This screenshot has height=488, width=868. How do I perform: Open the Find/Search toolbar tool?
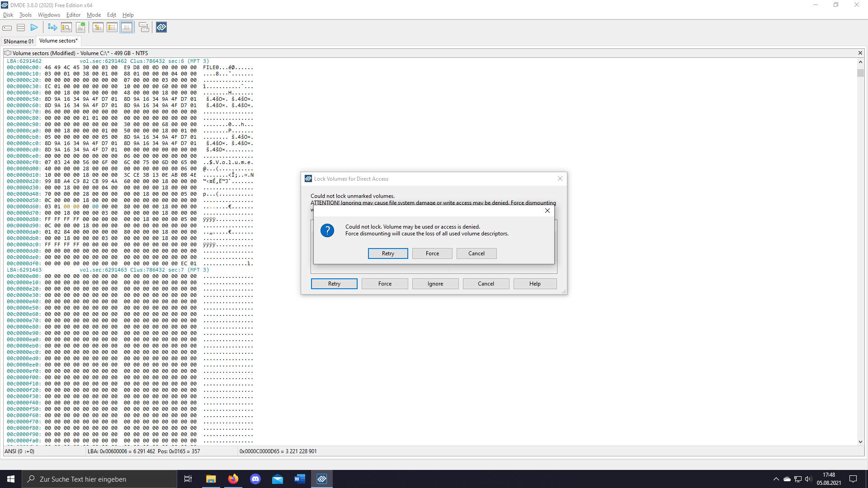[66, 27]
